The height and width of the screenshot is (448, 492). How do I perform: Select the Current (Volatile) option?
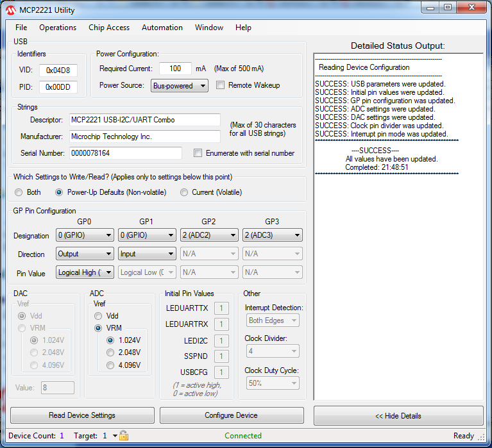tap(184, 192)
